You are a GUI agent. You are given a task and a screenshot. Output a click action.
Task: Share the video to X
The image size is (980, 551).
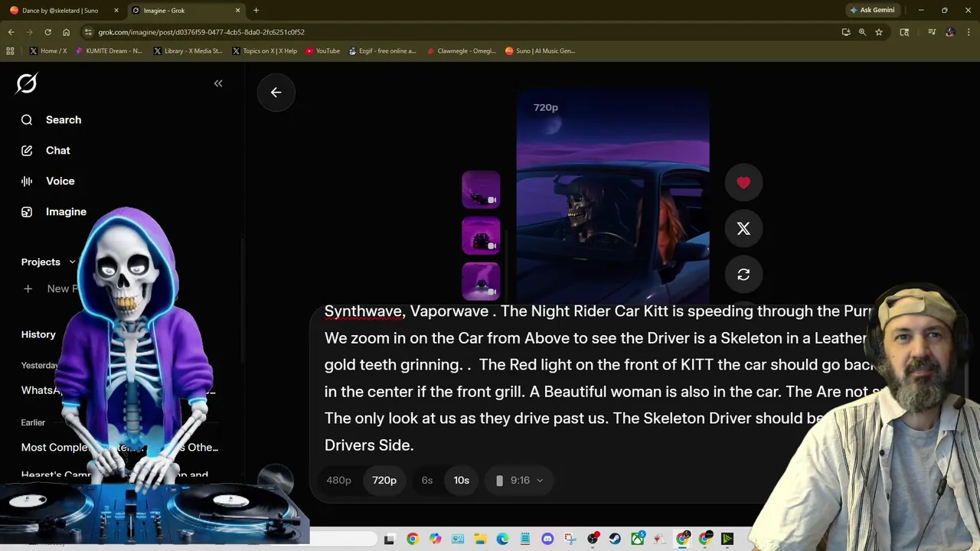tap(743, 228)
